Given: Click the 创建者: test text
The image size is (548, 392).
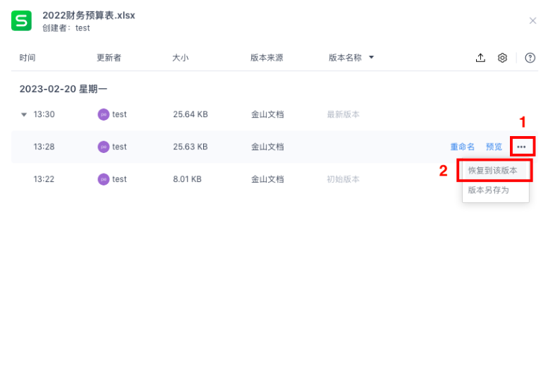Looking at the screenshot, I should pos(66,28).
